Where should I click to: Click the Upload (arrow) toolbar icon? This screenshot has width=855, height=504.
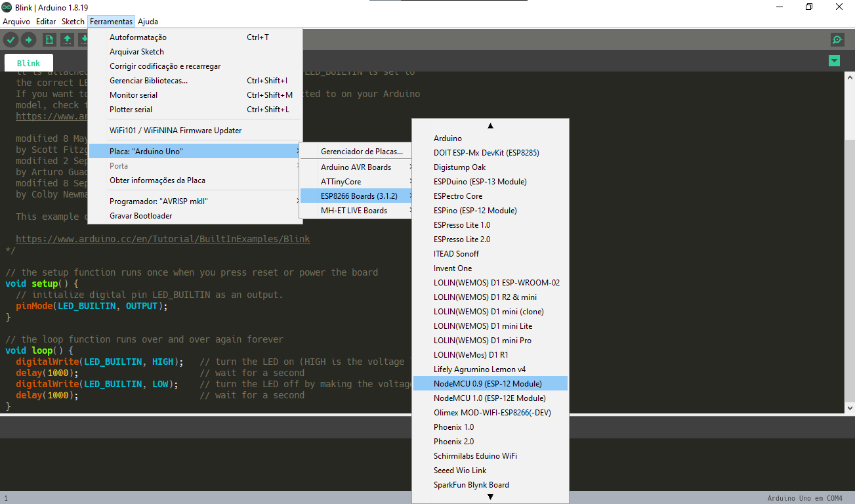click(28, 40)
